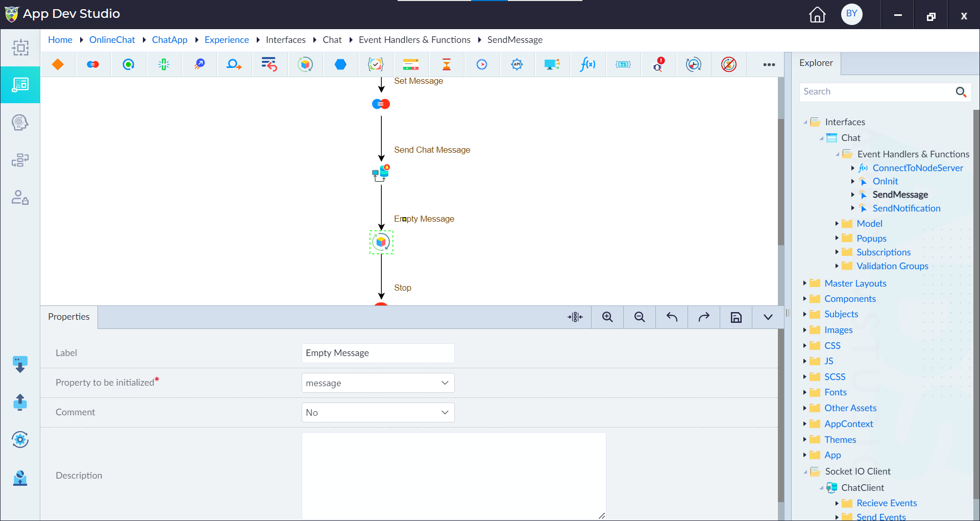The width and height of the screenshot is (980, 521).
Task: Select the hourglass wait toolbar icon
Action: point(447,64)
